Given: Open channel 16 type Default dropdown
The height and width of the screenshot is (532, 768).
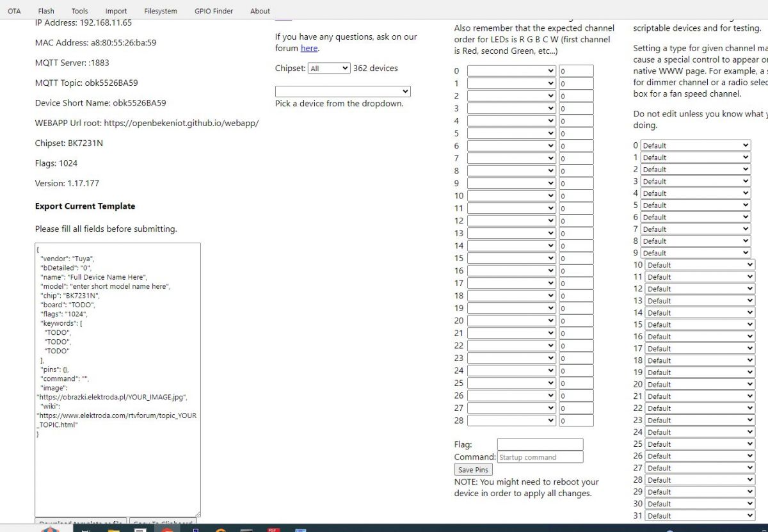Looking at the screenshot, I should [700, 336].
